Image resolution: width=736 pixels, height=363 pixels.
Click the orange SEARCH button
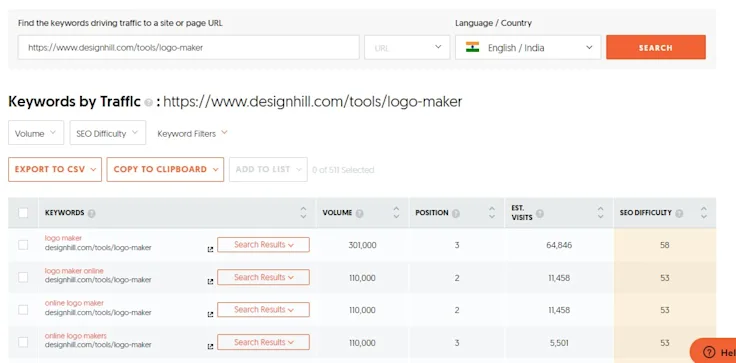pyautogui.click(x=656, y=47)
